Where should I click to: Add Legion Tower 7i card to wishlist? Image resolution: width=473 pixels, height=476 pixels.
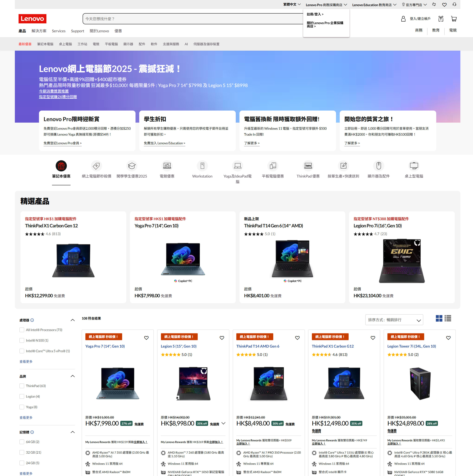point(448,338)
